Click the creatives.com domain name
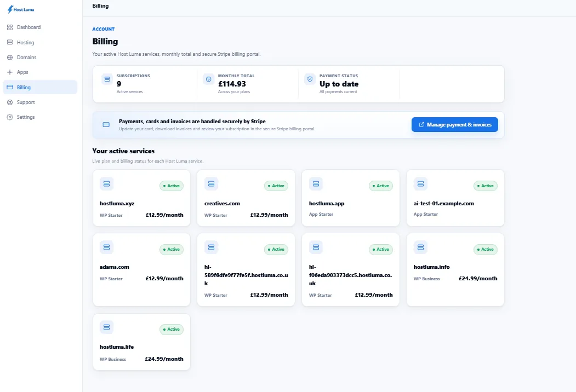 tap(223, 203)
